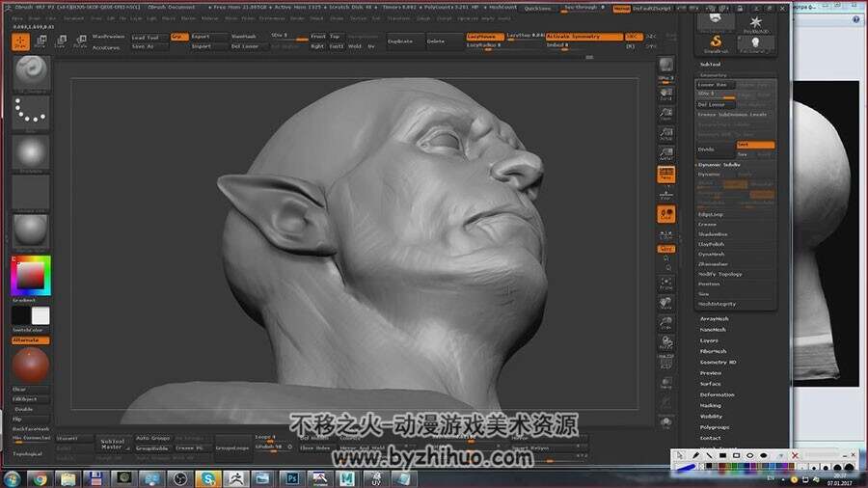The width and height of the screenshot is (868, 488).
Task: Toggle Xyz rotation mode
Action: click(665, 250)
